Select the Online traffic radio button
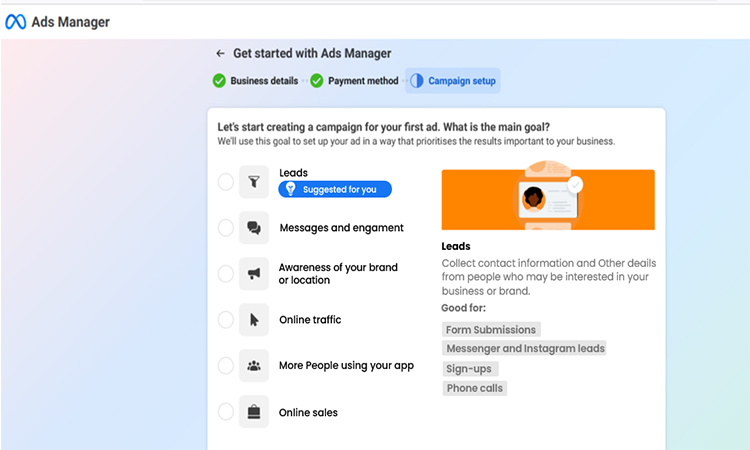Screen dimensions: 750x450 point(225,319)
